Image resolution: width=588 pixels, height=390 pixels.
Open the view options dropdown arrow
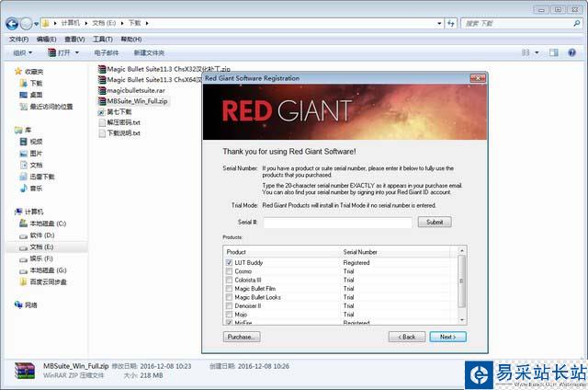click(537, 52)
